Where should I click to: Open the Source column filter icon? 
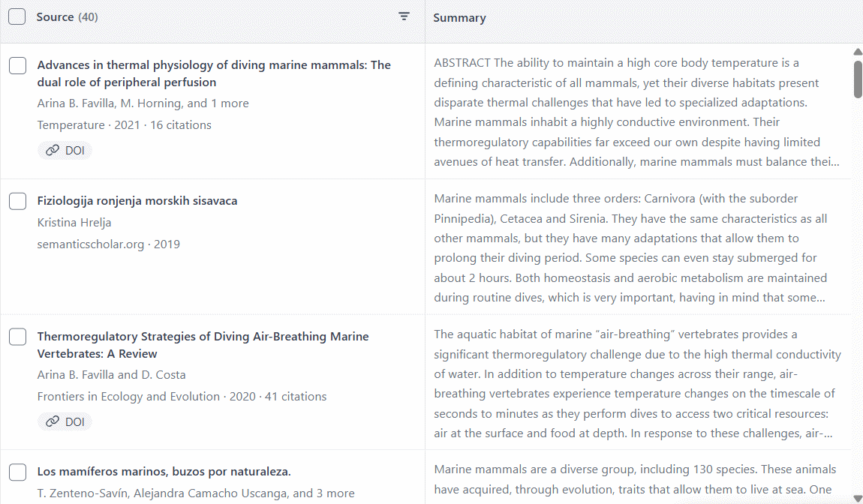(x=404, y=16)
